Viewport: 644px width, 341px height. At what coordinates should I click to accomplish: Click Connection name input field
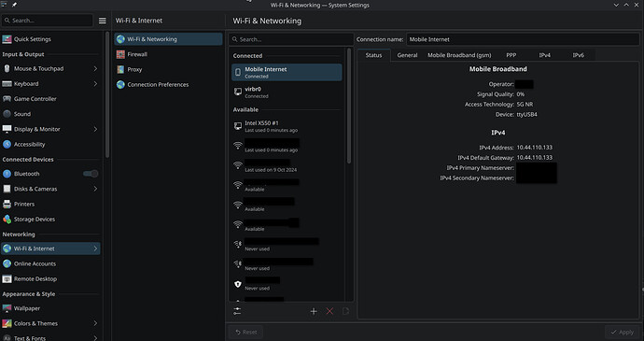click(523, 39)
